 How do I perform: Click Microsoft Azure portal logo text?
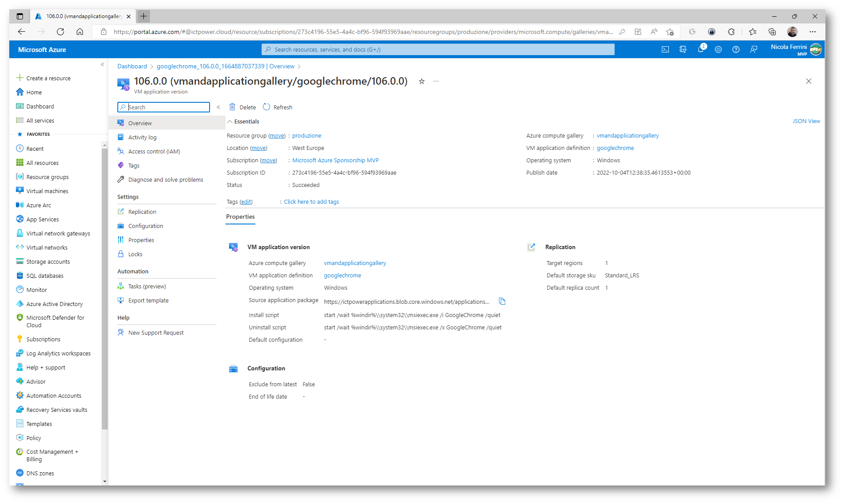point(42,49)
